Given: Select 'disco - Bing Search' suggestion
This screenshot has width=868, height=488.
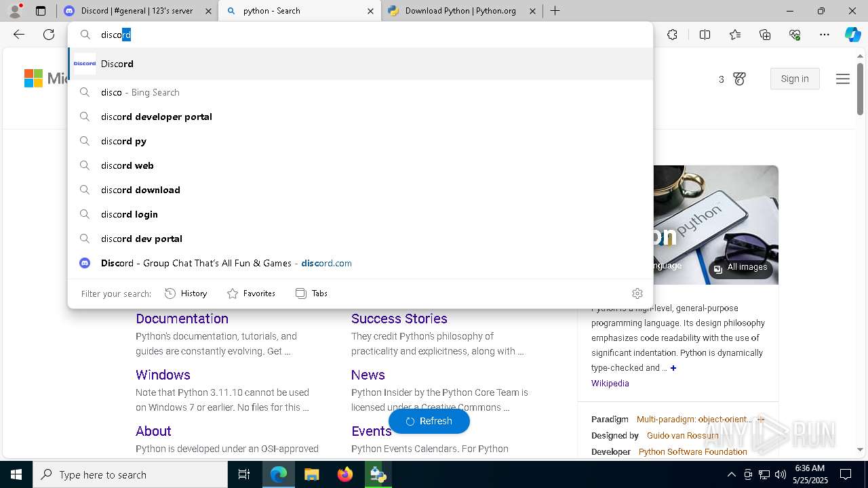Looking at the screenshot, I should pos(361,92).
